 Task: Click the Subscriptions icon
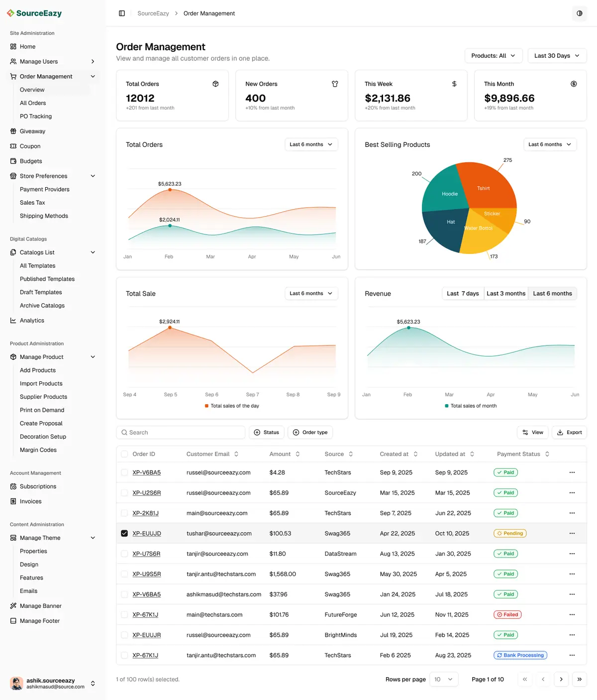(13, 486)
